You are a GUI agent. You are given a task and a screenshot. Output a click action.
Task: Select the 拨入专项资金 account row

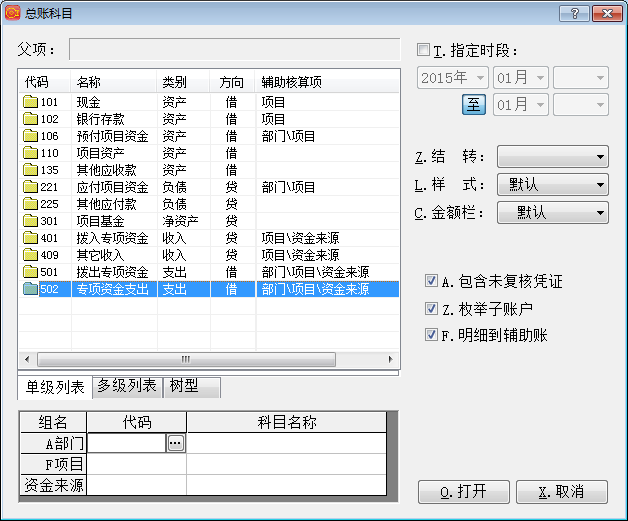pos(209,238)
